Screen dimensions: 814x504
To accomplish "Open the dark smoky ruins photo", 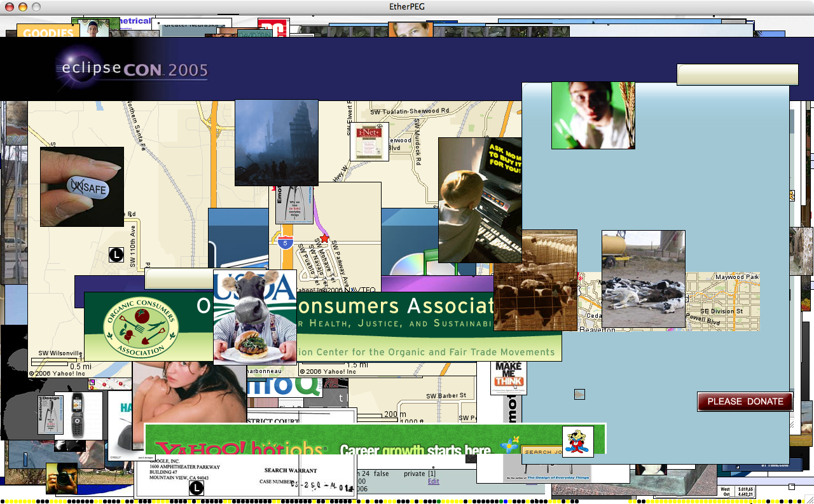I will (277, 142).
